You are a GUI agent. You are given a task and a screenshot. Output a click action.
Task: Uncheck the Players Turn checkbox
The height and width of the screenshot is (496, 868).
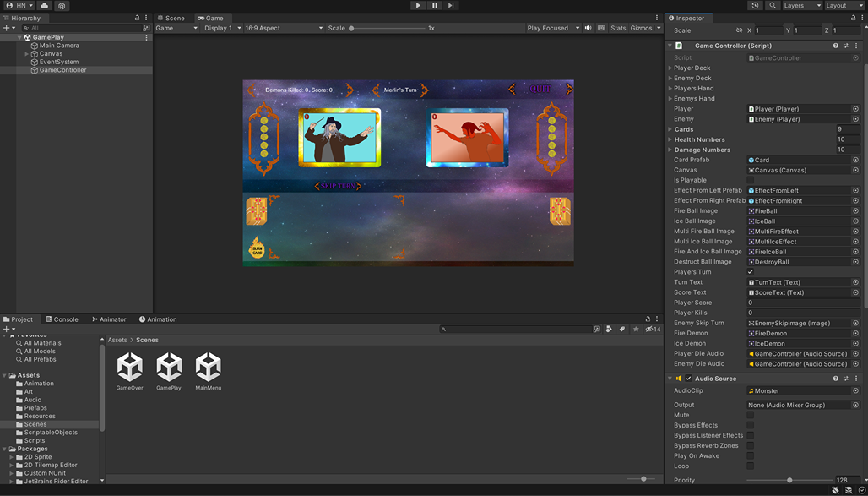click(x=750, y=272)
